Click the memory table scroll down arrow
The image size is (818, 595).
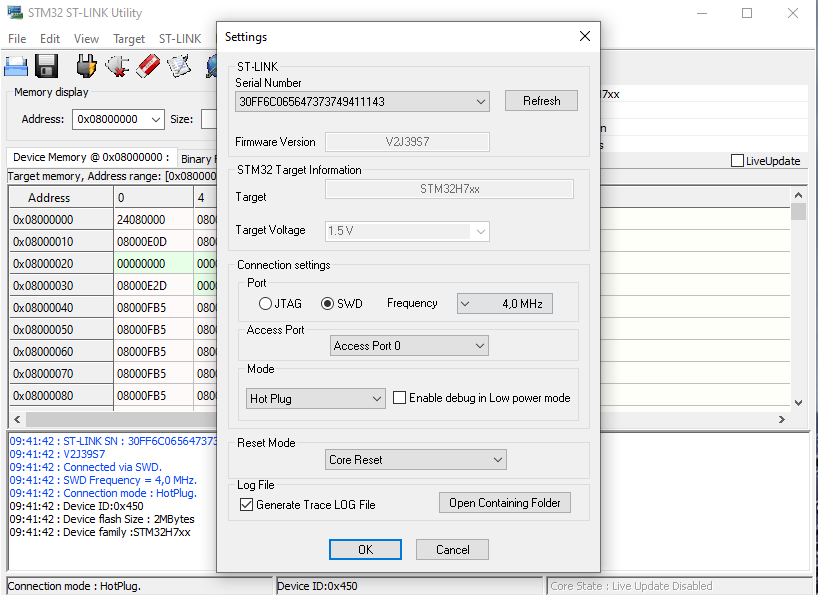pos(798,403)
